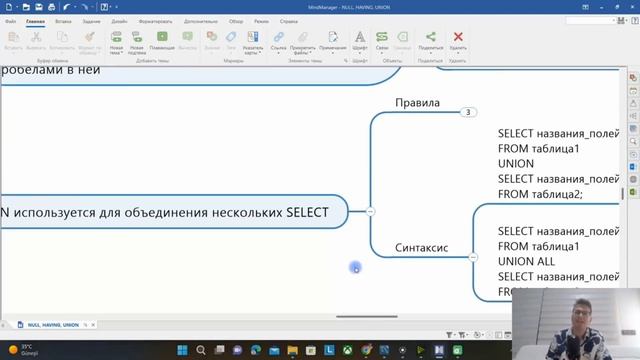Image resolution: width=640 pixels, height=360 pixels.
Task: Collapse the UNION topic's subtopics
Action: [370, 211]
